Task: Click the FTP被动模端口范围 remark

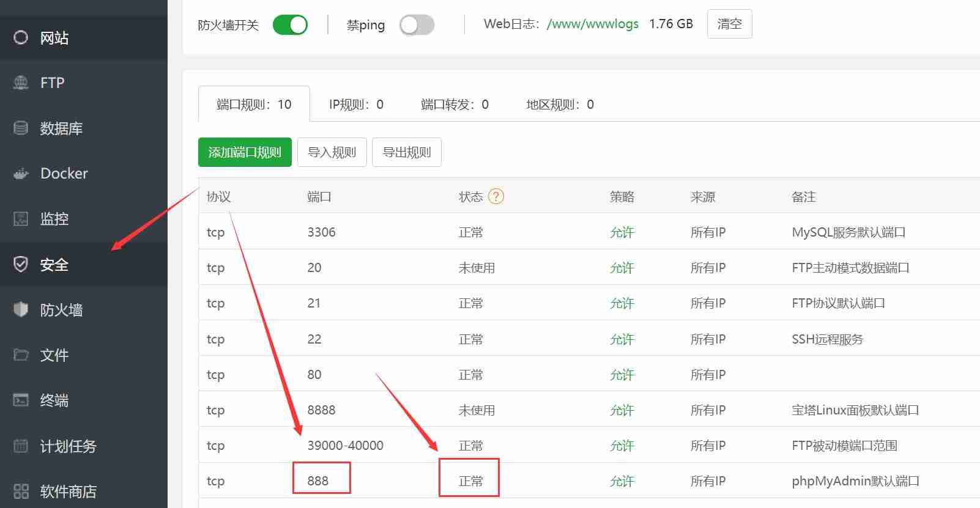Action: tap(844, 446)
